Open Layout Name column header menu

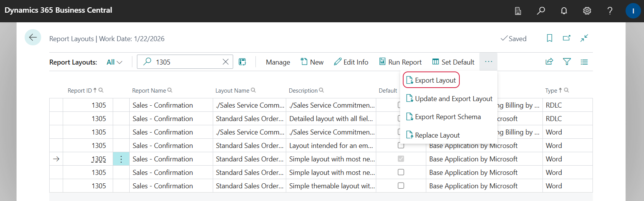pyautogui.click(x=232, y=91)
